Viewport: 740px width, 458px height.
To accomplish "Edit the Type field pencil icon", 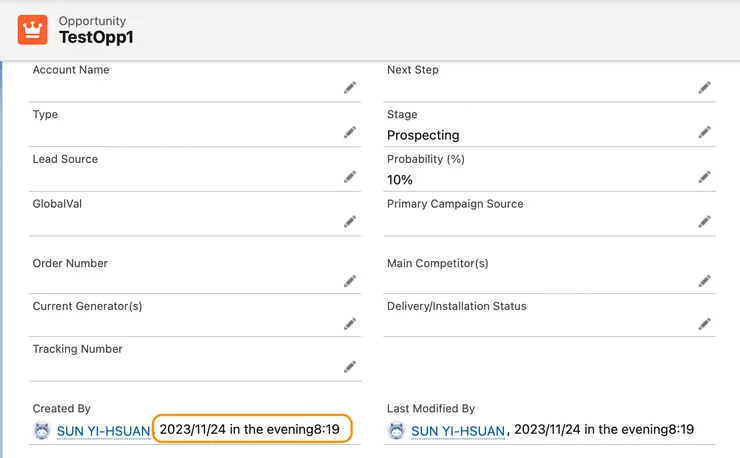I will click(x=350, y=132).
